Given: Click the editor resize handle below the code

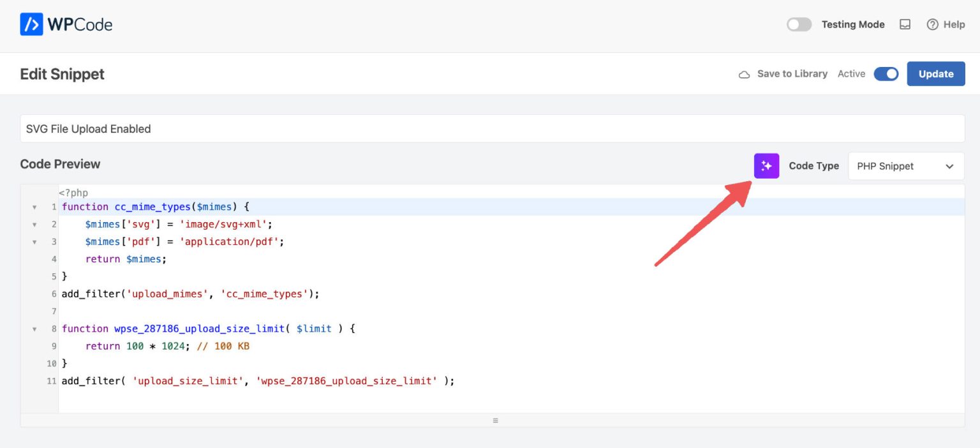Looking at the screenshot, I should point(494,420).
